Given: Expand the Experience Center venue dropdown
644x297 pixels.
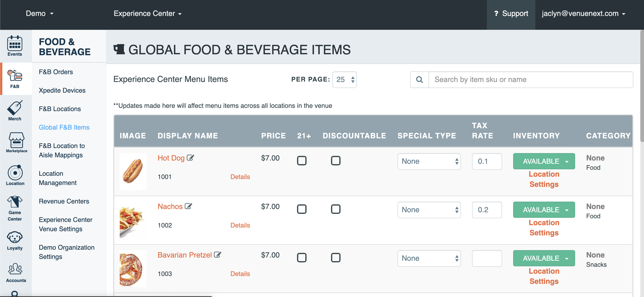Looking at the screenshot, I should (x=148, y=13).
